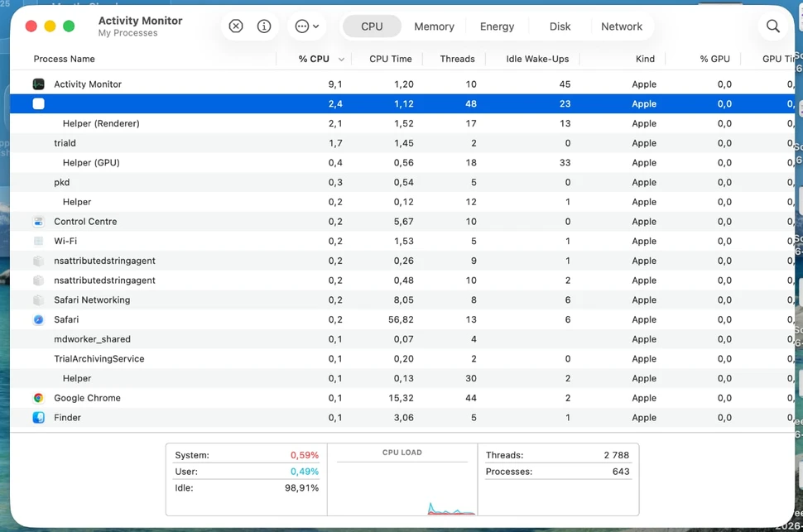Click the CPU LOAD graph

402,480
